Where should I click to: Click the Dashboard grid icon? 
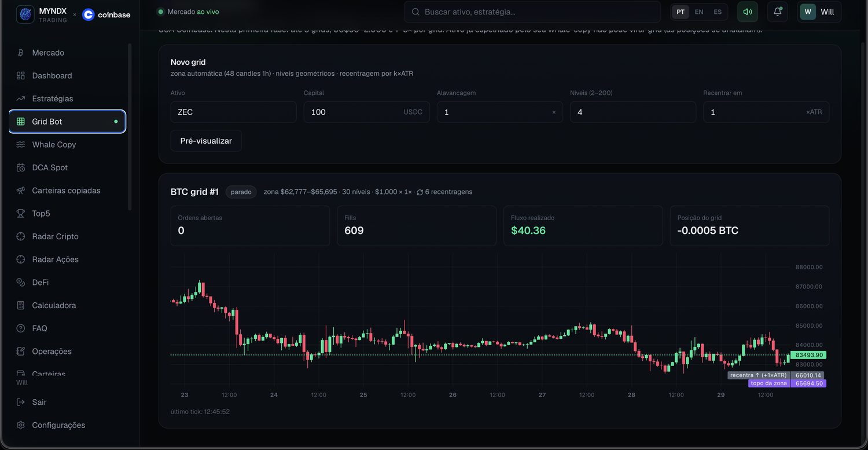pos(21,76)
